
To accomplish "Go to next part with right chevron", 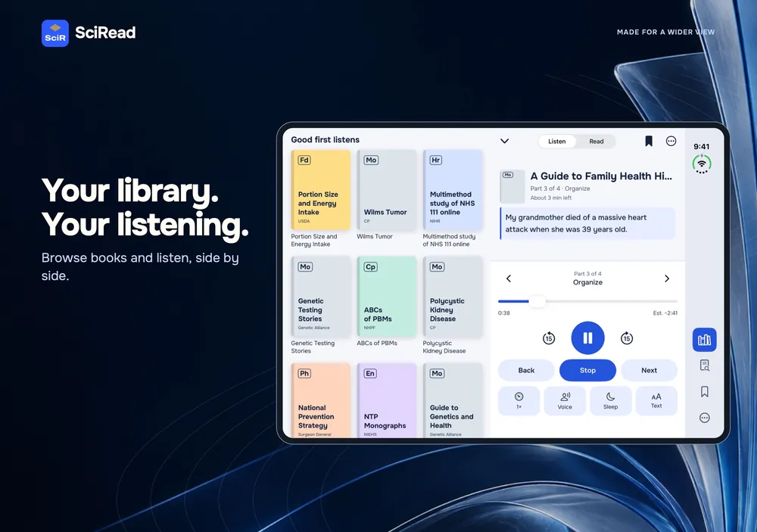I will pyautogui.click(x=667, y=278).
